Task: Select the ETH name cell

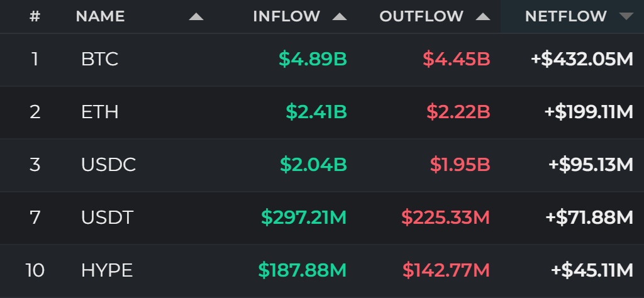Action: (x=99, y=112)
